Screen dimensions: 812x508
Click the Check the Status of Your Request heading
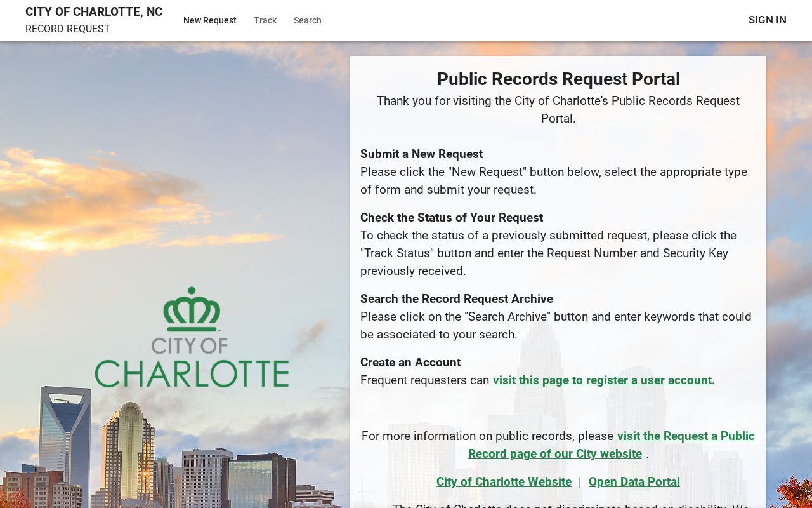point(452,217)
